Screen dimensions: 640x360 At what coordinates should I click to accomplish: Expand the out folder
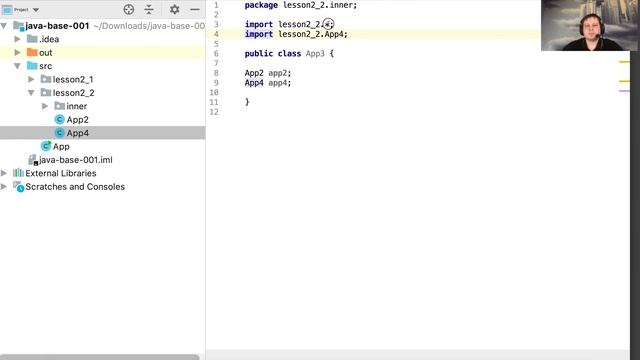[18, 53]
